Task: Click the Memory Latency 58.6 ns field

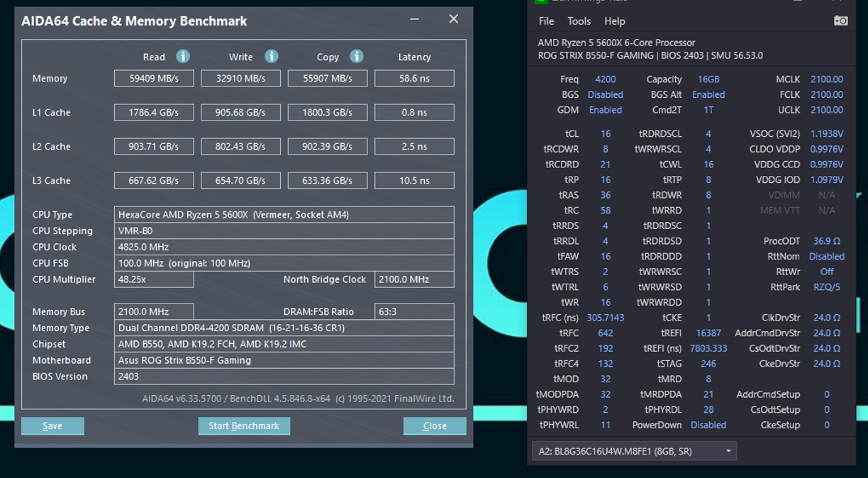Action: (x=414, y=79)
